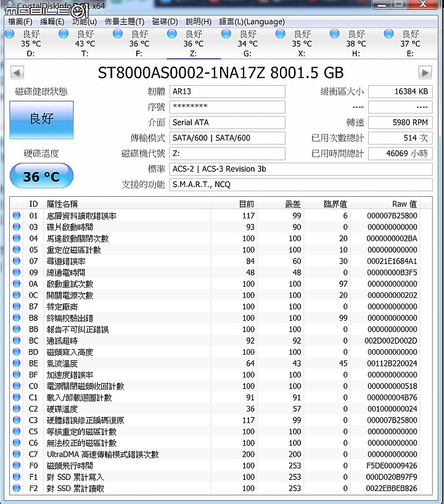Select the 總通電時間 attribute name
Viewport: 444px width, 504px height.
click(x=66, y=273)
